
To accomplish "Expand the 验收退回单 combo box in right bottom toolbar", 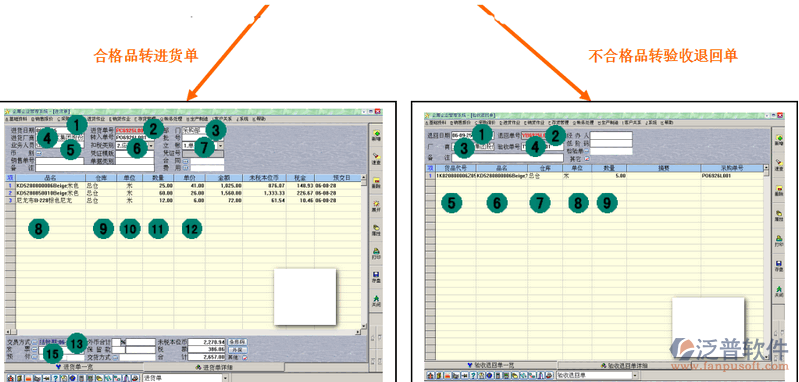I will [x=634, y=375].
